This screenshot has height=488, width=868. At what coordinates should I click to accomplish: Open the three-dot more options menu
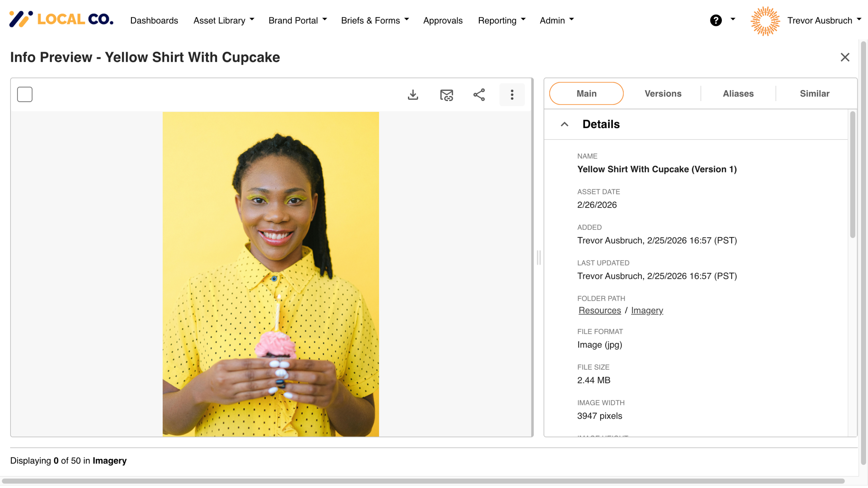(x=512, y=95)
